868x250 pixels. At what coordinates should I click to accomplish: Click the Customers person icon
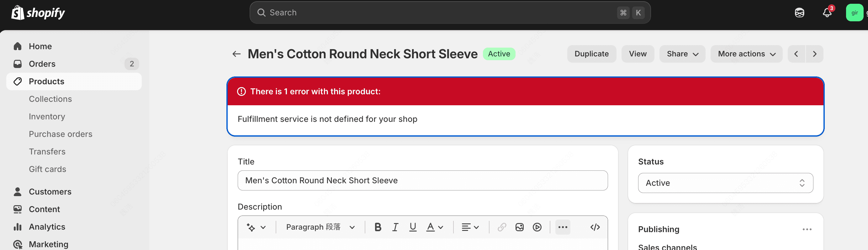pyautogui.click(x=18, y=192)
